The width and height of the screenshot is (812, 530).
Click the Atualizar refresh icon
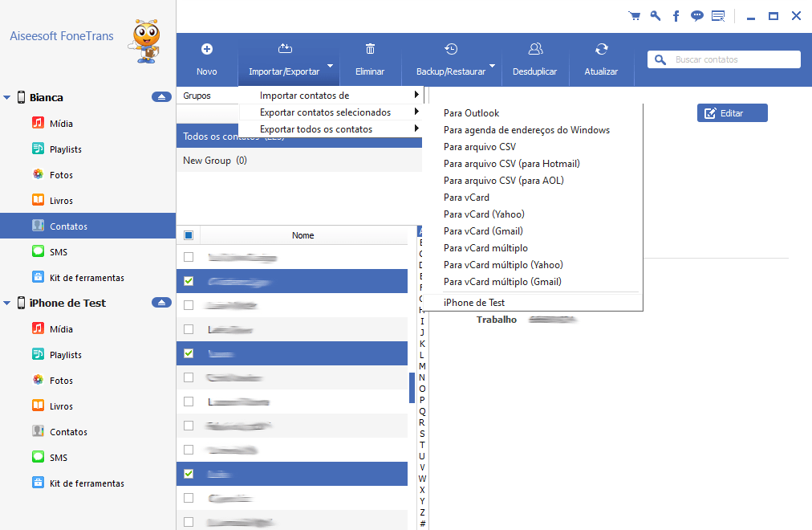(601, 50)
